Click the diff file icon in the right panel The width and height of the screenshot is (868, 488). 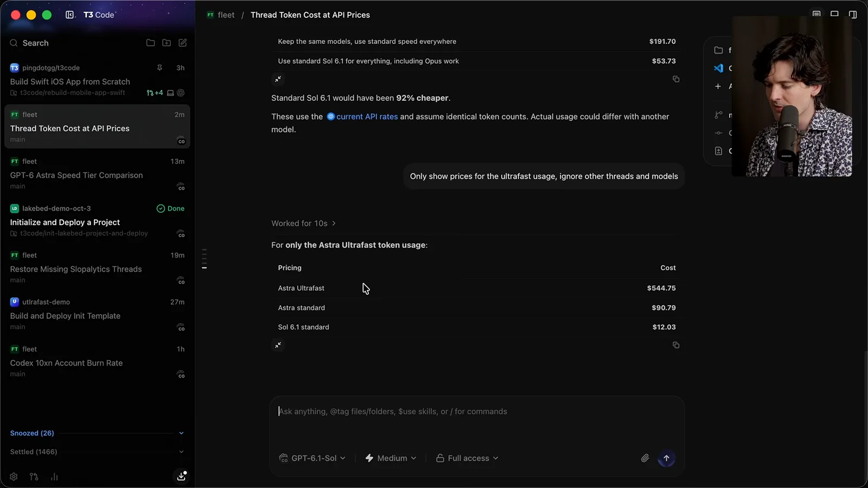[x=718, y=151]
